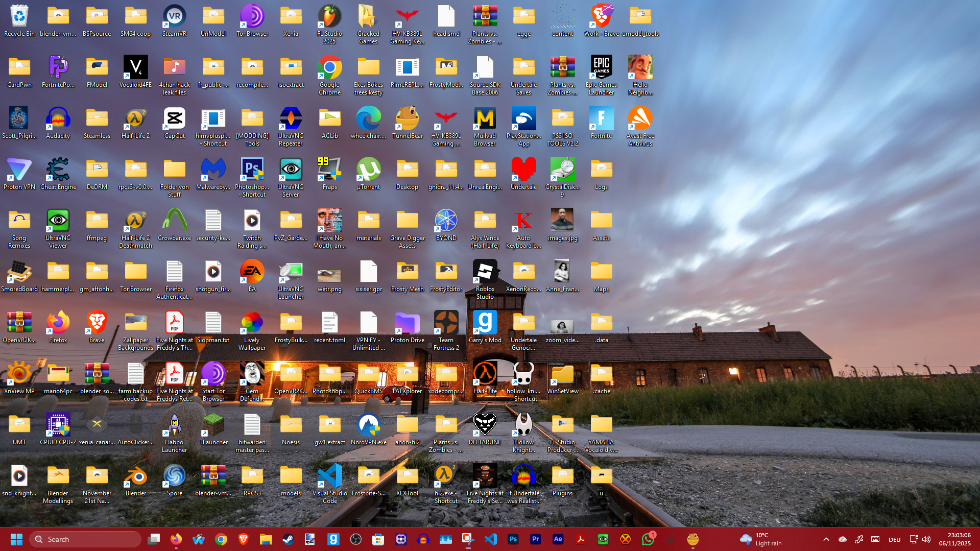
Task: Select the Garry's Mod desktop icon
Action: coord(485,324)
